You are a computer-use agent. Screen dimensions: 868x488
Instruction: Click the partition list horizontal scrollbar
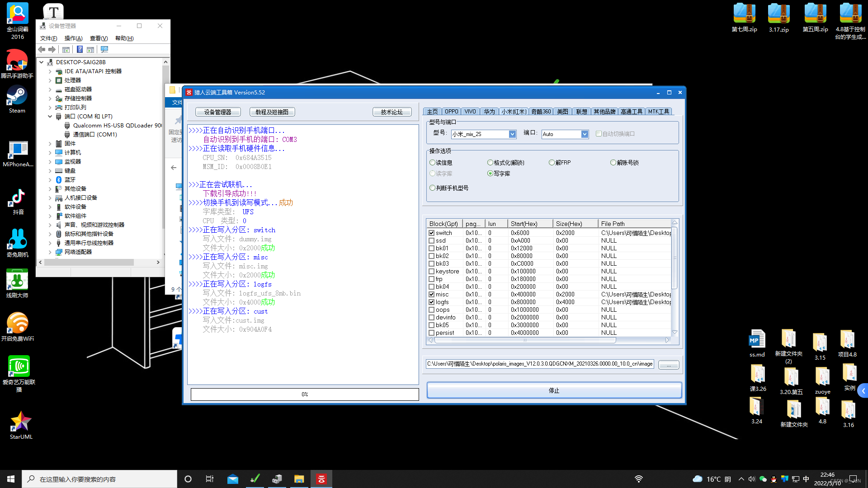(x=524, y=340)
